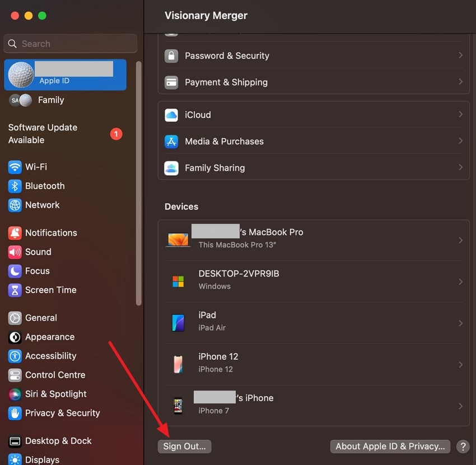The width and height of the screenshot is (476, 465).
Task: Expand Payment & Shipping chevron
Action: (x=460, y=82)
